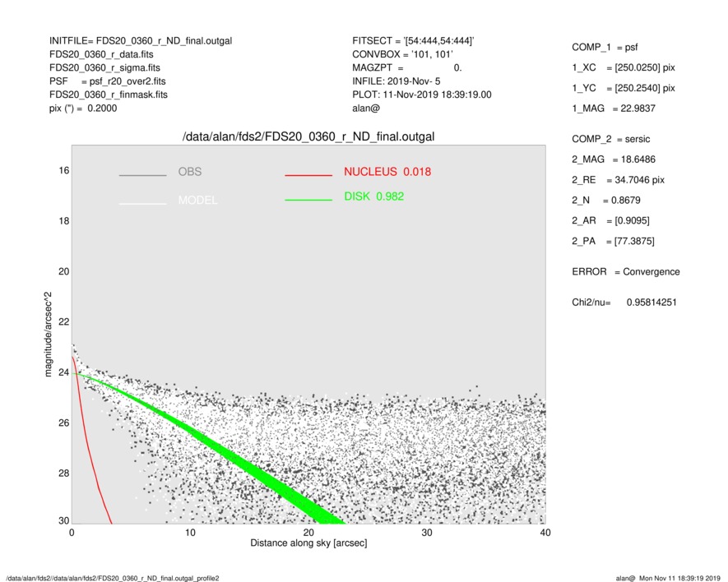Click the plot title /data/alan/fds2/FDS20_0360_r_ND_final.outgal
This screenshot has height=582, width=728.
pyautogui.click(x=308, y=137)
